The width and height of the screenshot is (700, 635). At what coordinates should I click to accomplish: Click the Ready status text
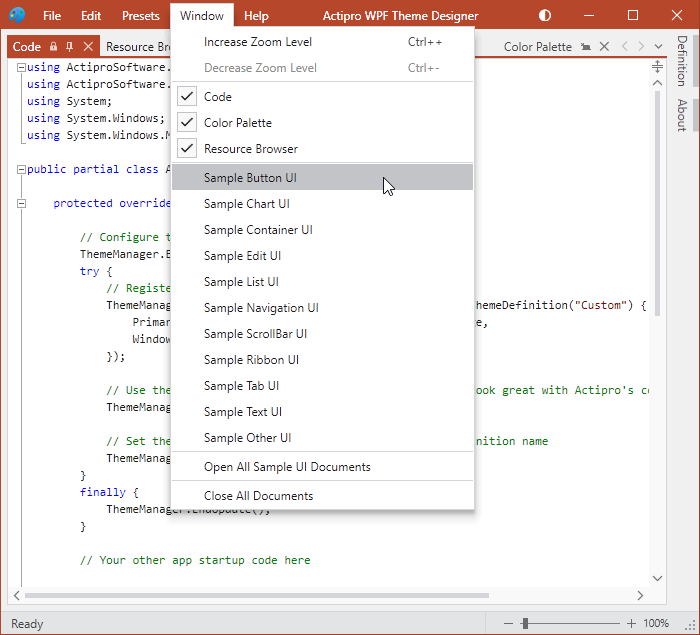point(27,624)
